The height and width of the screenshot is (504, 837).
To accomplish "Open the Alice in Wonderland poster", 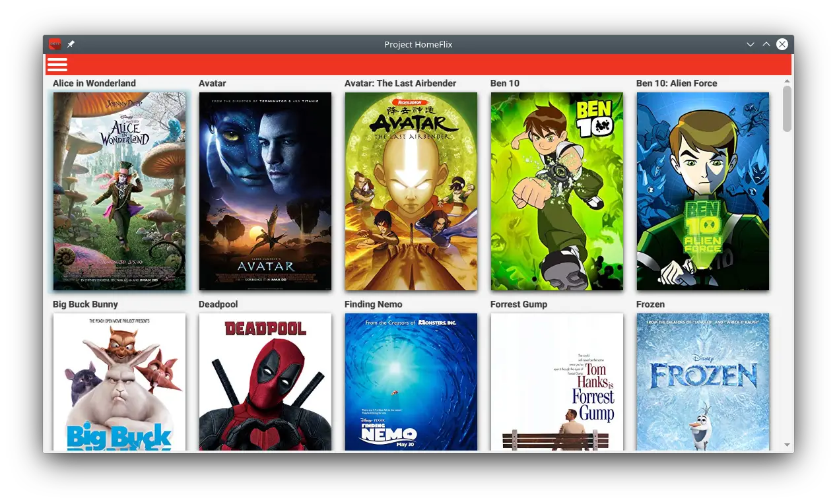I will coord(119,191).
